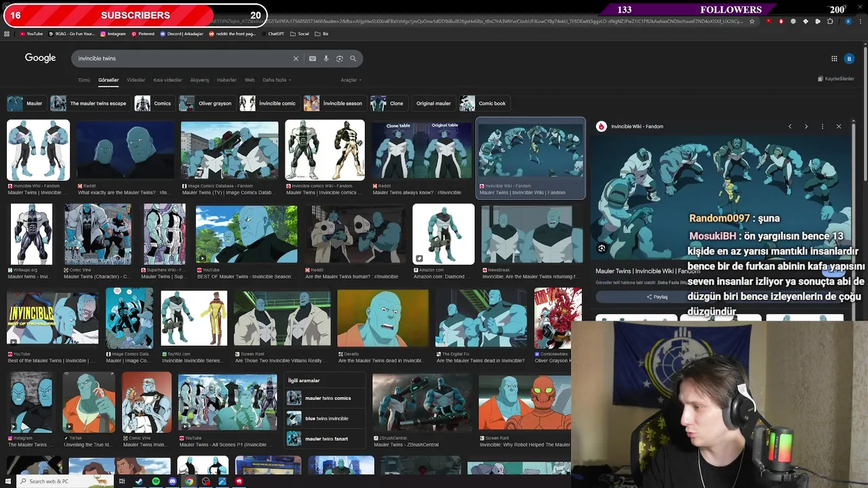Open the Discord bookmark
This screenshot has width=868, height=488.
tap(182, 34)
